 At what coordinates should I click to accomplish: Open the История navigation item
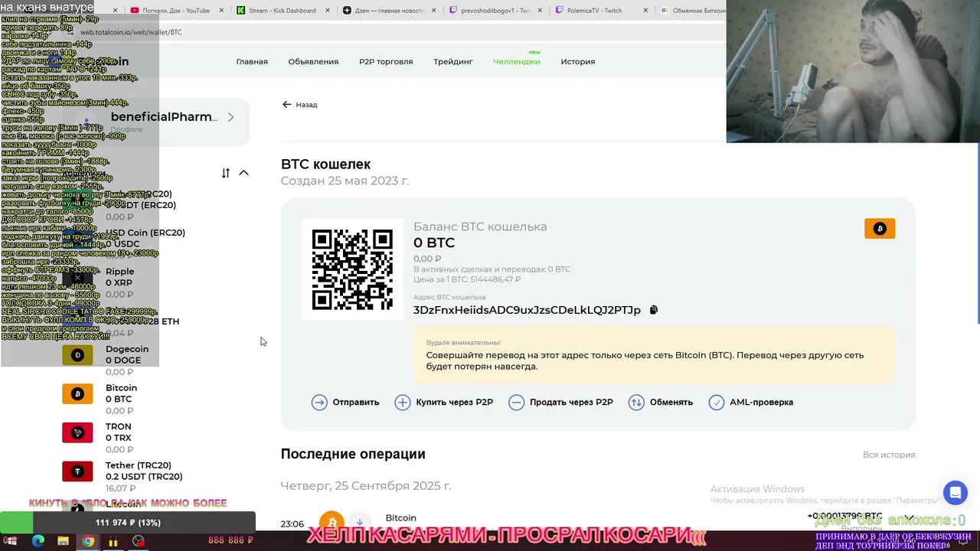click(577, 61)
